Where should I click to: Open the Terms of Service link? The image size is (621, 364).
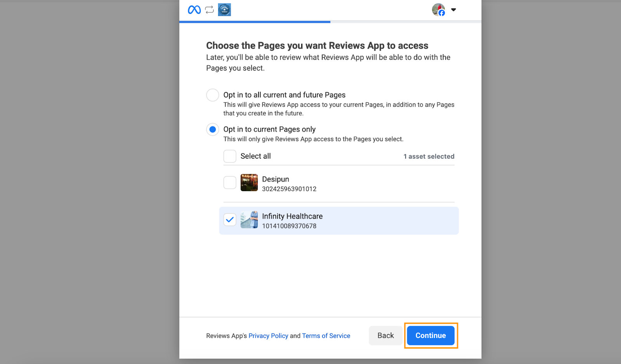pos(326,336)
